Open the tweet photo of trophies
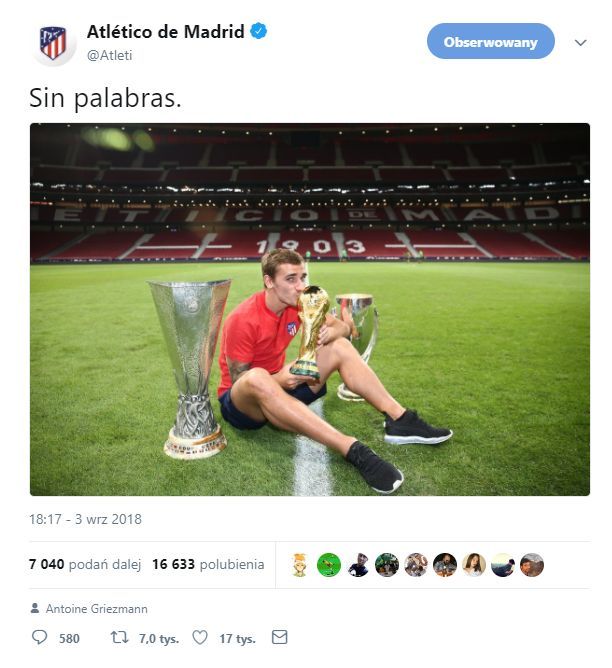Screen dimensions: 612x668 point(310,309)
